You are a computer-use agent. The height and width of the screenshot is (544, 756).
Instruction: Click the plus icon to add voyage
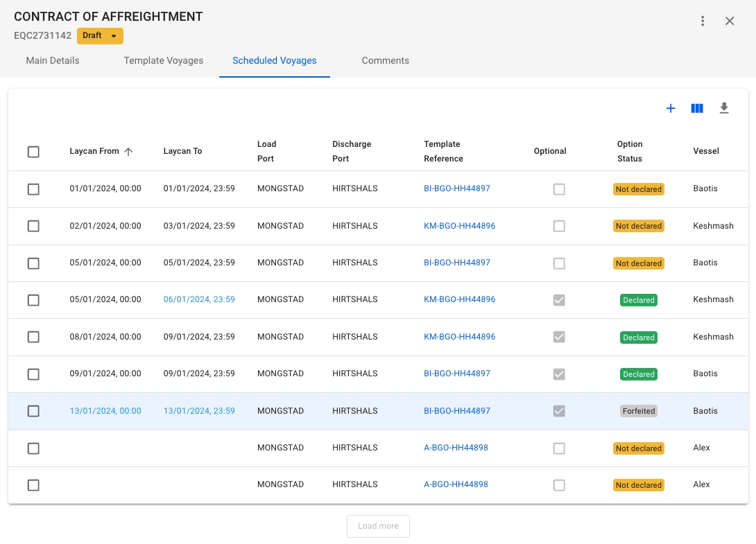point(671,109)
